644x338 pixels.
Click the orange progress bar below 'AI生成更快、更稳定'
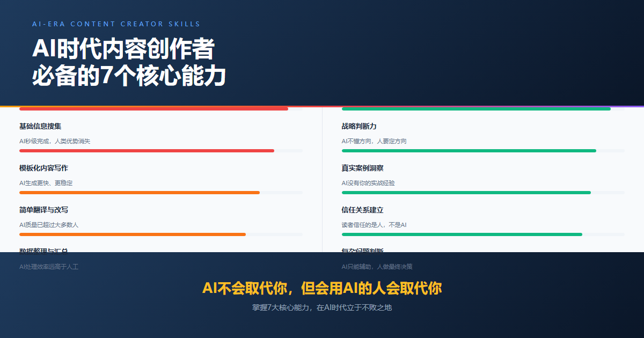coord(140,193)
